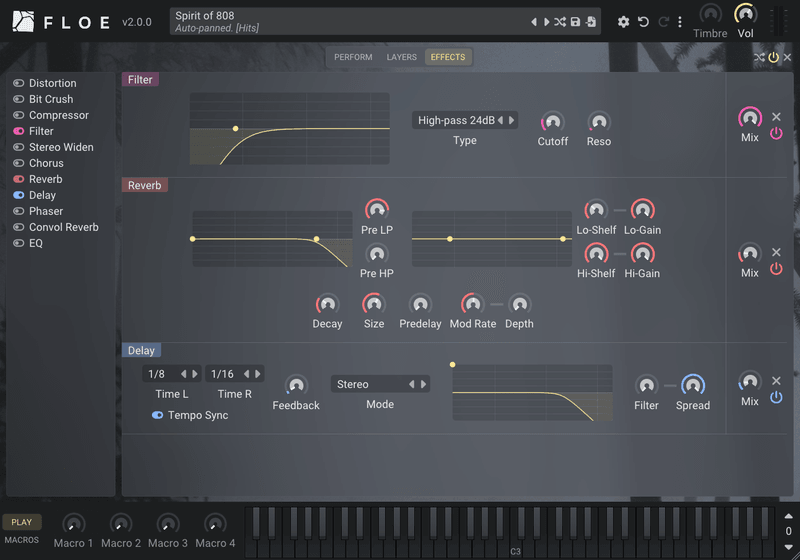The image size is (800, 560).
Task: Randomize all effects with top-right shuffle icon
Action: coord(759,58)
